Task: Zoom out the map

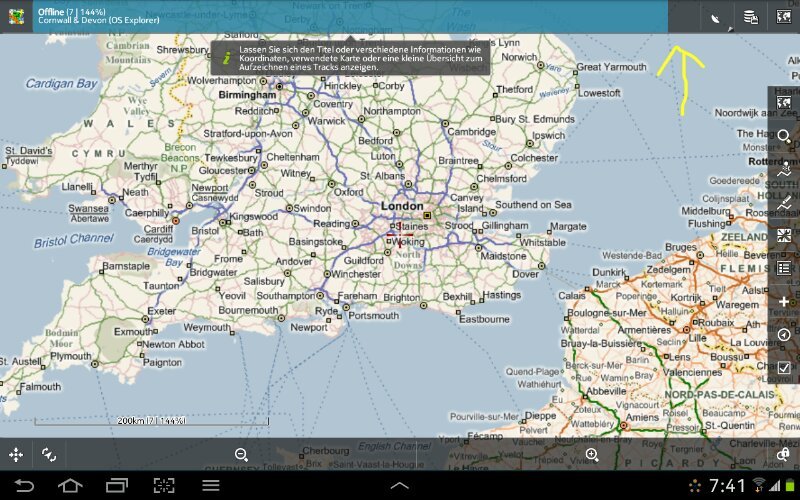Action: pyautogui.click(x=241, y=455)
